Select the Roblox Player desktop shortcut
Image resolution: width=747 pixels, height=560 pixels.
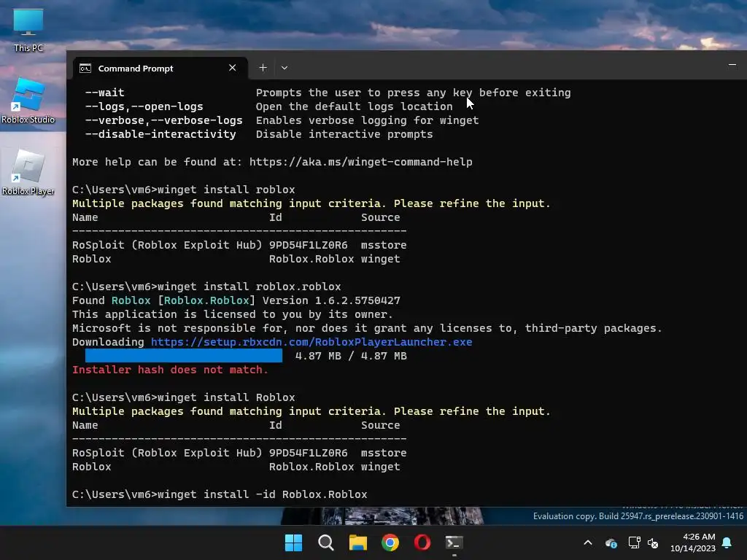28,172
